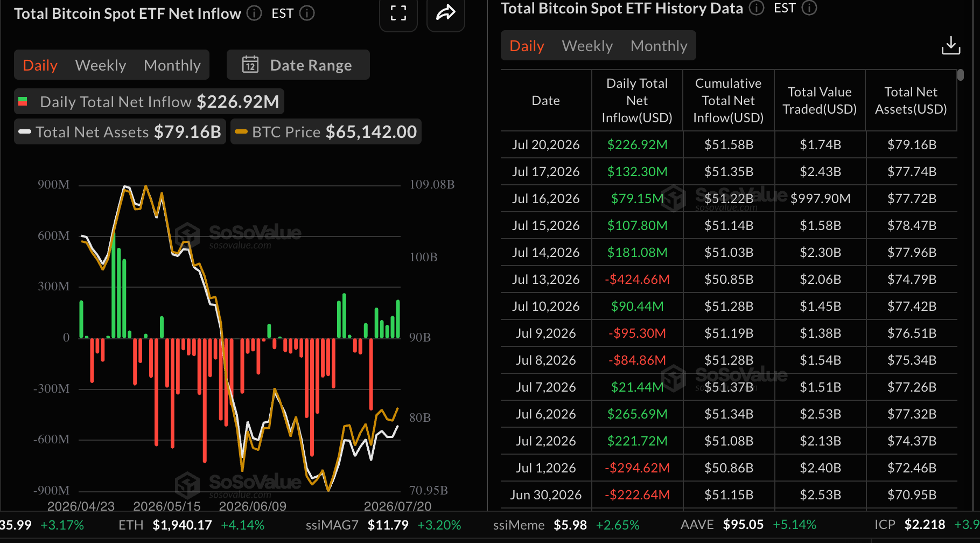Share the Bitcoin Spot ETF chart
980x543 pixels.
(x=446, y=13)
